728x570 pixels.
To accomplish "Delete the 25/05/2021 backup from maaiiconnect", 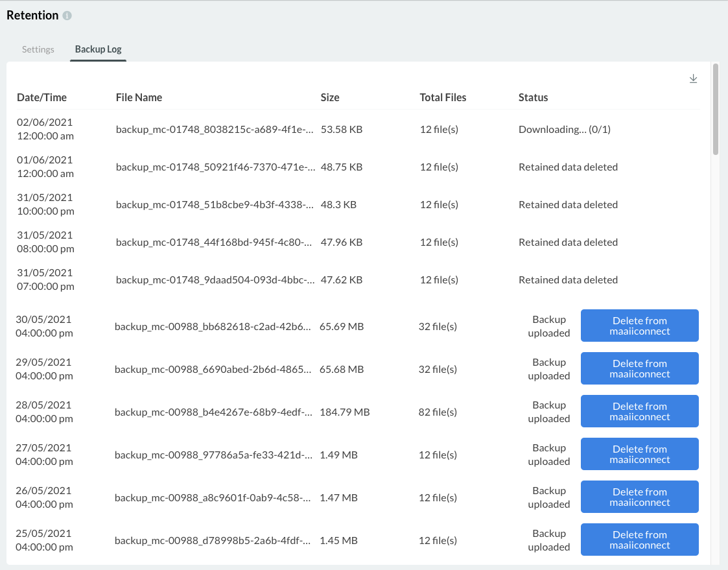I will click(x=639, y=540).
